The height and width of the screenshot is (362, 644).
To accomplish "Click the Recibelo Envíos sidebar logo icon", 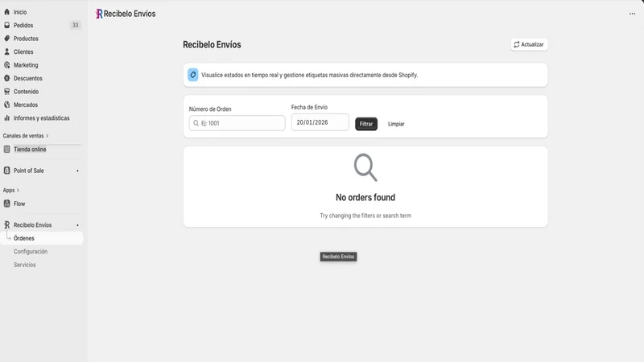I will (x=7, y=225).
